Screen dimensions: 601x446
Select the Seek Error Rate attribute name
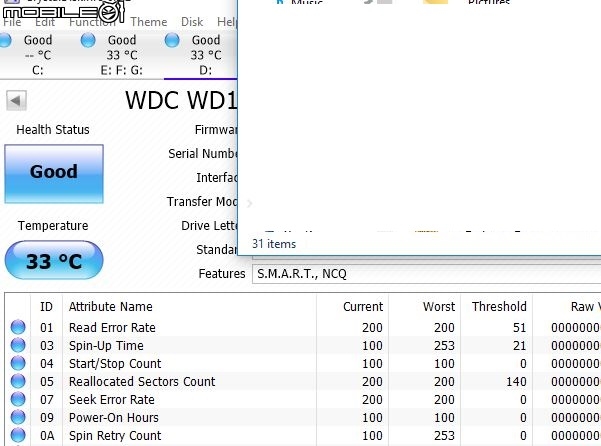112,400
